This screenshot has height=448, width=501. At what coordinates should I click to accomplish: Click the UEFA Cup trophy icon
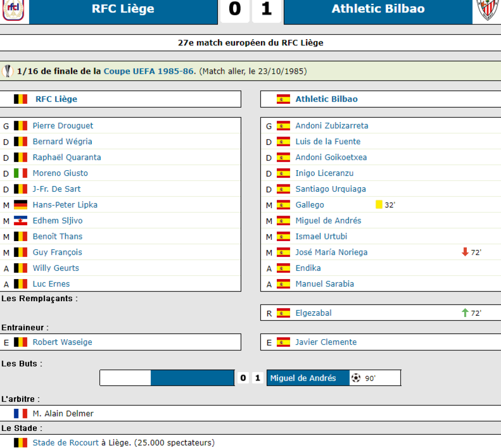click(x=8, y=71)
